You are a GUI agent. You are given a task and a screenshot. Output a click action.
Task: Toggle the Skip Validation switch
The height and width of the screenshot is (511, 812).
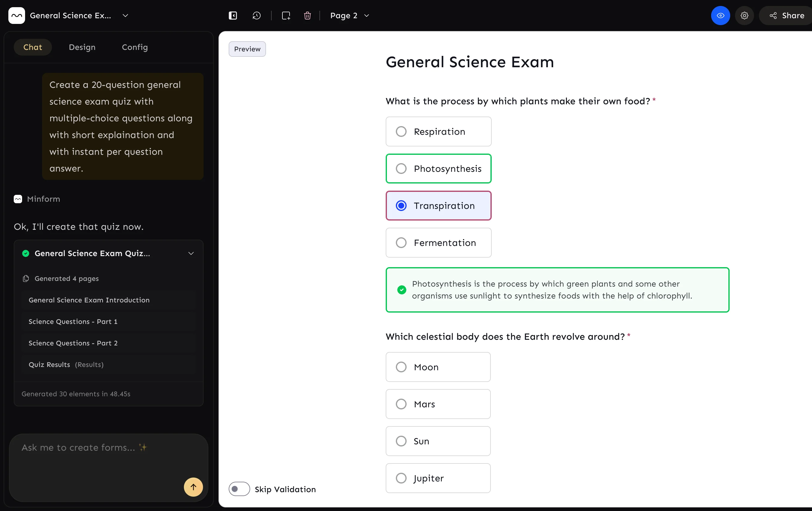[239, 489]
